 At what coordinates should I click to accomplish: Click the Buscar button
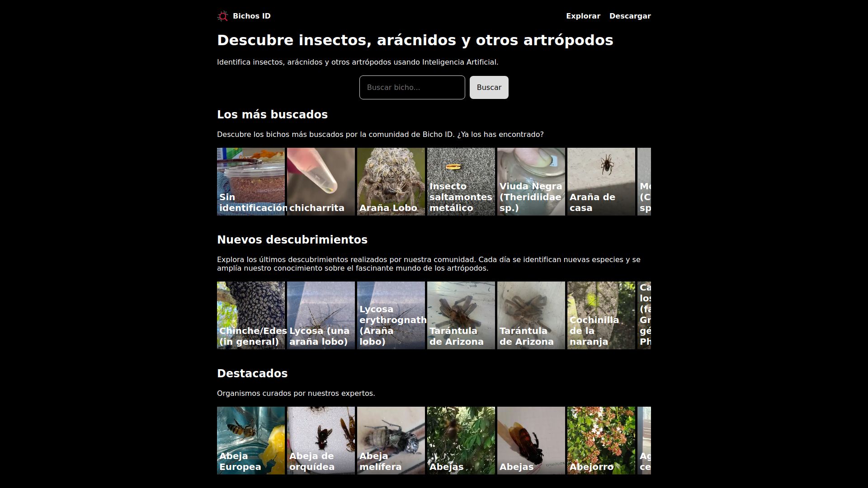pyautogui.click(x=489, y=88)
